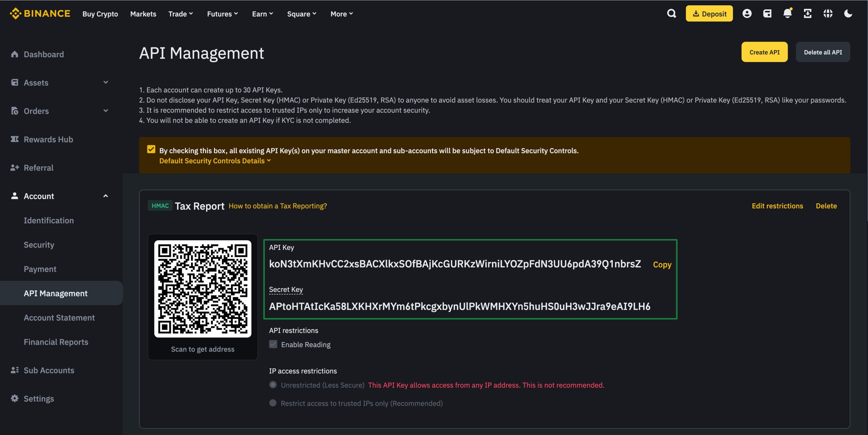Expand Default Security Controls Details
This screenshot has width=868, height=435.
pos(215,161)
